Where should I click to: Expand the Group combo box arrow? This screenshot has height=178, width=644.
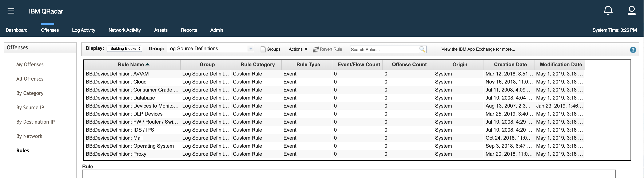250,49
